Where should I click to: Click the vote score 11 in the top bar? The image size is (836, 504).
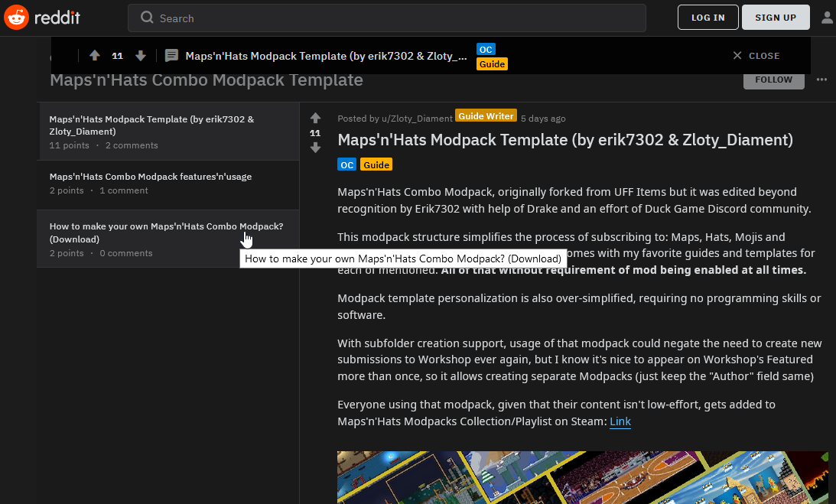(x=117, y=56)
